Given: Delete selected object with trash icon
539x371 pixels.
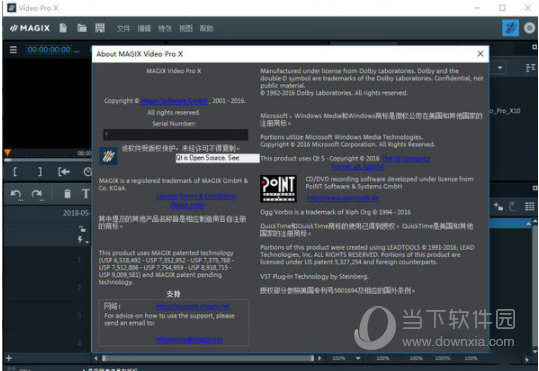Looking at the screenshot, I should (x=68, y=194).
